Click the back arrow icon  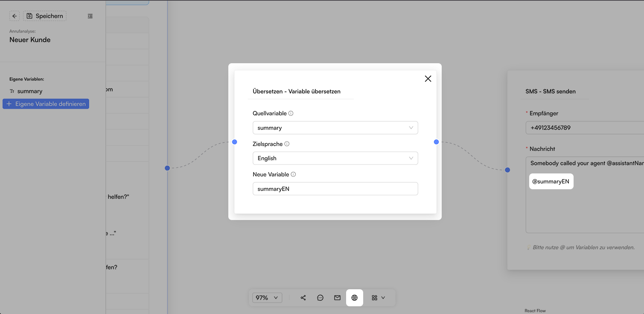[x=15, y=16]
